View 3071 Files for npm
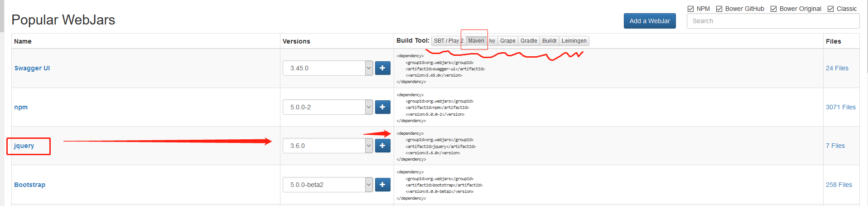The width and height of the screenshot is (868, 206). pos(841,107)
